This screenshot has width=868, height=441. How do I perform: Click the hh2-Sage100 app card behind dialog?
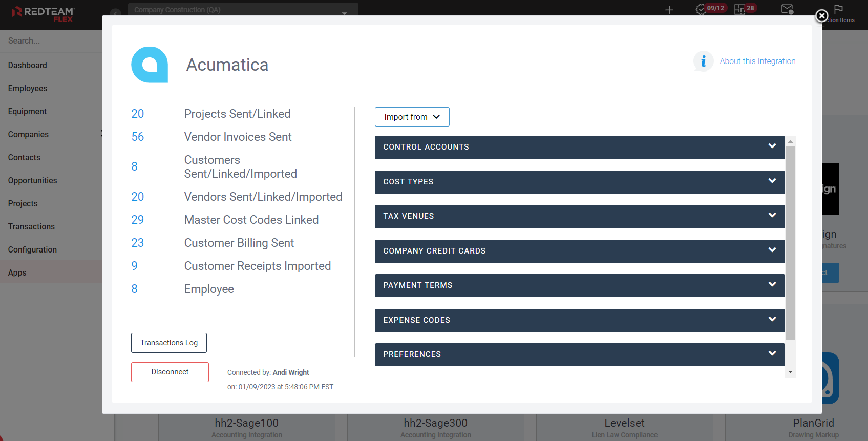(247, 428)
